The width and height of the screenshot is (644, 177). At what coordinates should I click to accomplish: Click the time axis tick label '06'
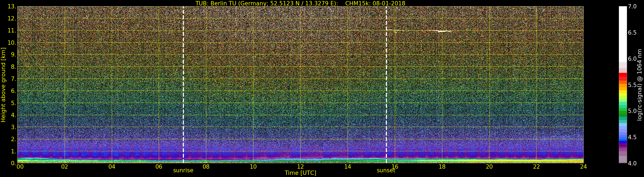[x=159, y=167]
